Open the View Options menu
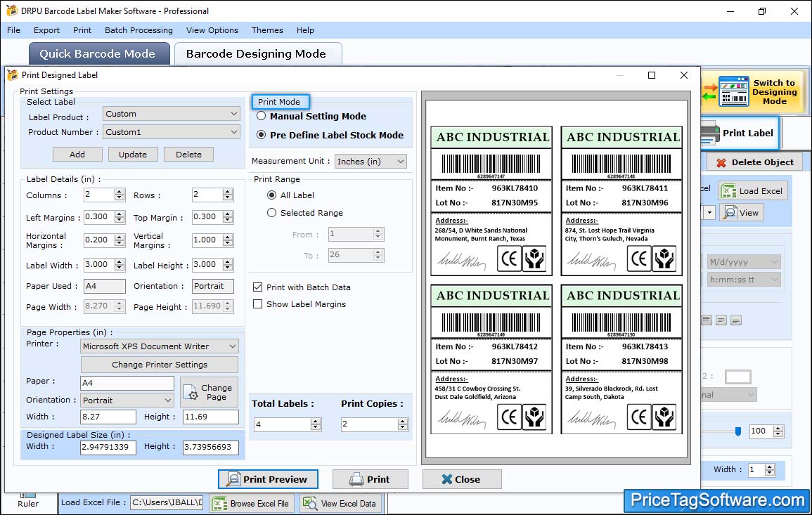This screenshot has width=812, height=515. coord(212,30)
